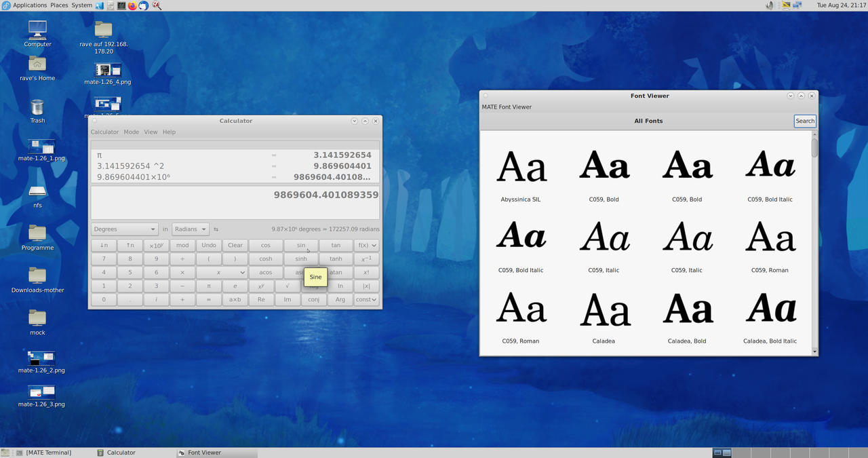The width and height of the screenshot is (868, 458).
Task: Open the Radians target unit dropdown
Action: 190,229
